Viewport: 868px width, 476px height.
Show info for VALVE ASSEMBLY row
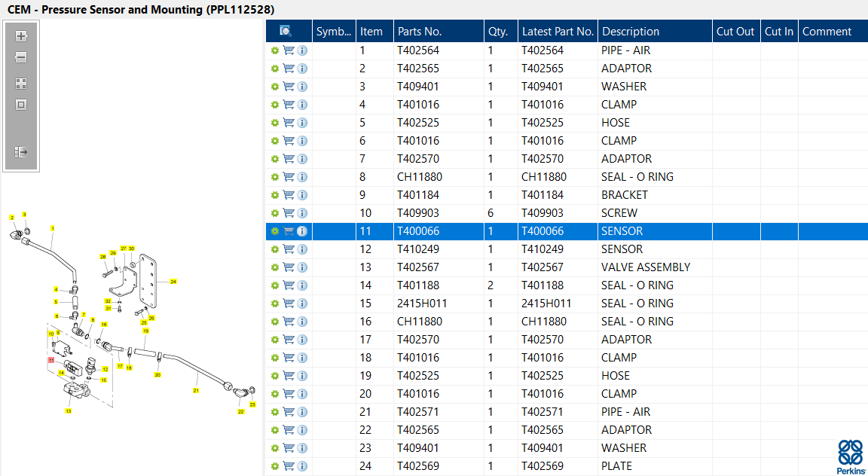tap(302, 267)
